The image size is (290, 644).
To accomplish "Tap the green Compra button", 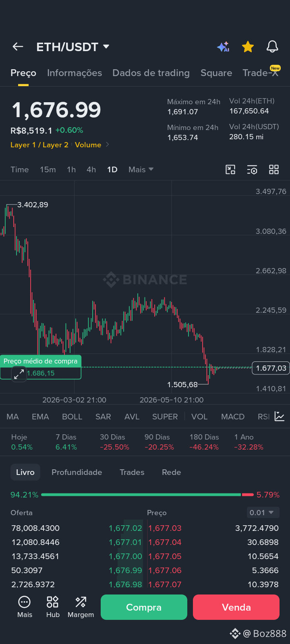I will [144, 607].
